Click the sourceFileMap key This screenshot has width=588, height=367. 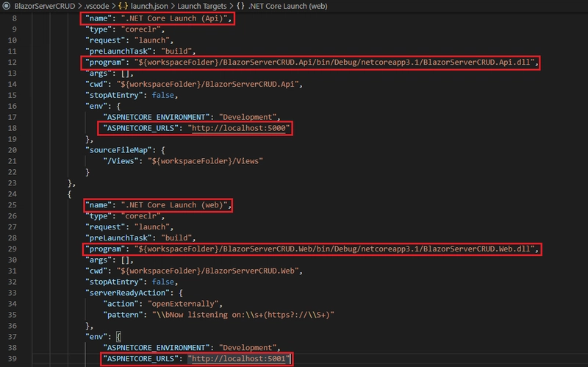coord(118,150)
